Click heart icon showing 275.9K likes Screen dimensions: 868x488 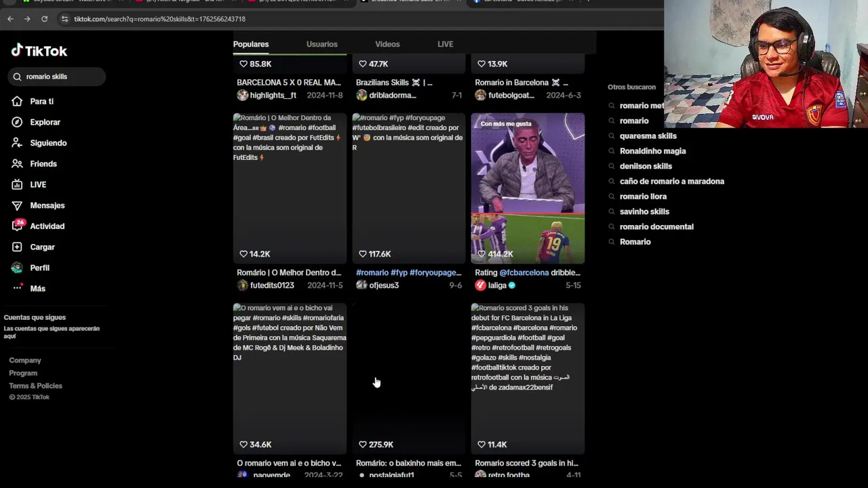pos(363,445)
